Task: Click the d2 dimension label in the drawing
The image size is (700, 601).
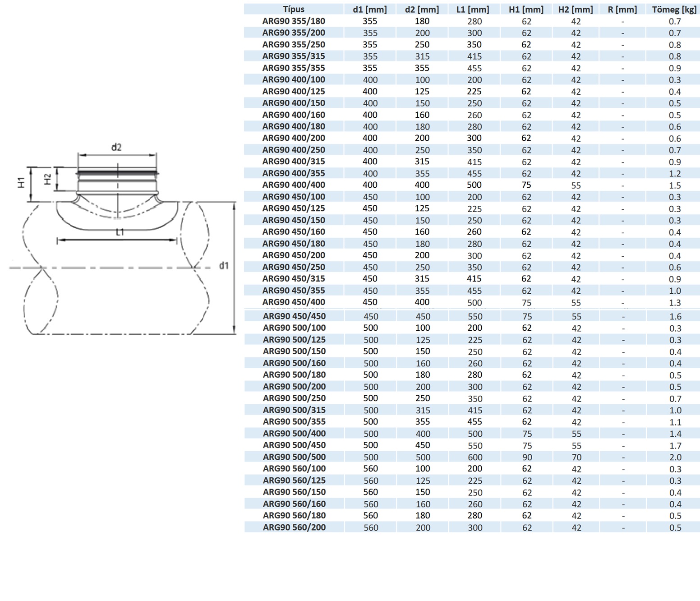Action: point(116,148)
